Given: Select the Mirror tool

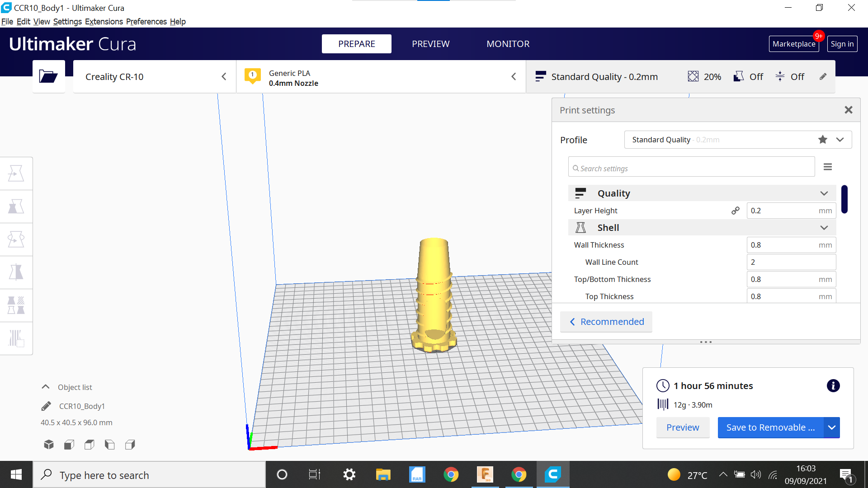Looking at the screenshot, I should (x=16, y=272).
